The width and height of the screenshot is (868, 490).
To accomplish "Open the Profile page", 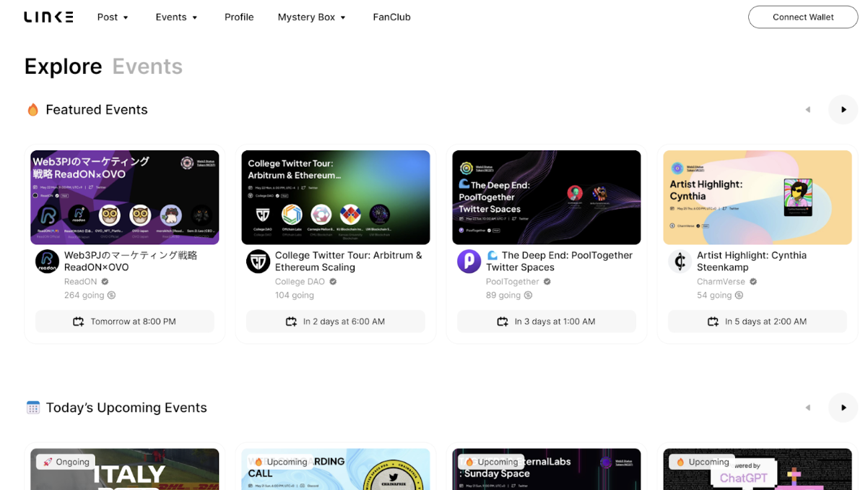I will (239, 17).
